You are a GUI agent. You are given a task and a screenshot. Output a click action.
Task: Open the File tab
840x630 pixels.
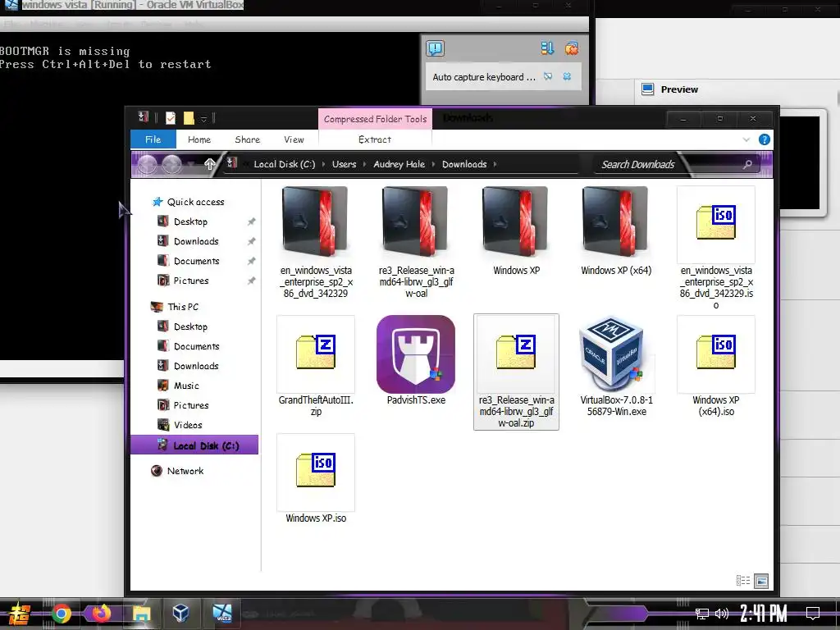pyautogui.click(x=153, y=139)
